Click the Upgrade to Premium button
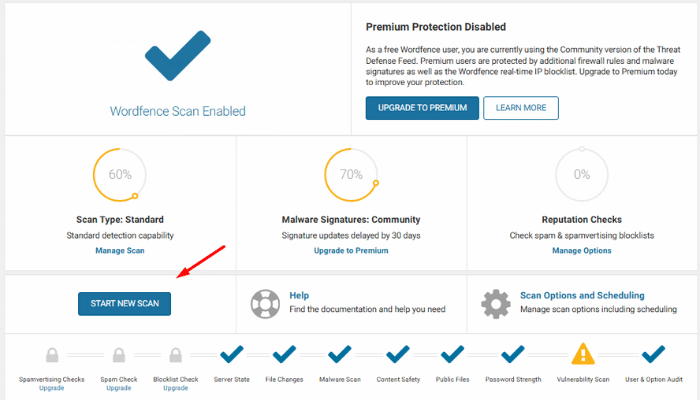Screen dimensions: 700x400 click(422, 108)
